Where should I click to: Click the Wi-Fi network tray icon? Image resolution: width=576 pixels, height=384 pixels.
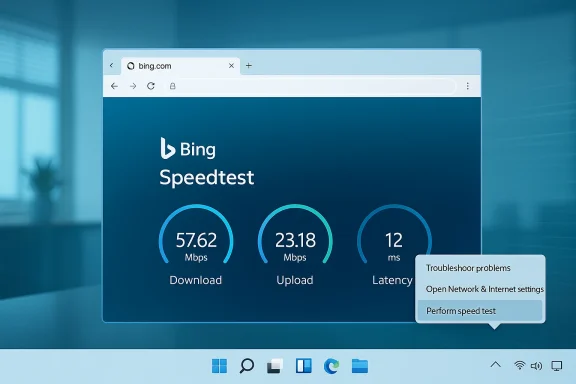click(519, 365)
